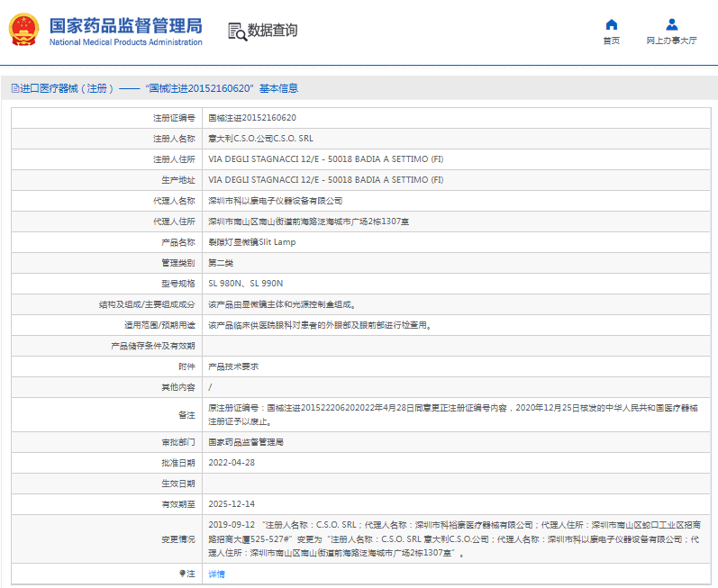Click the 代理人名称 agent company value

(275, 201)
